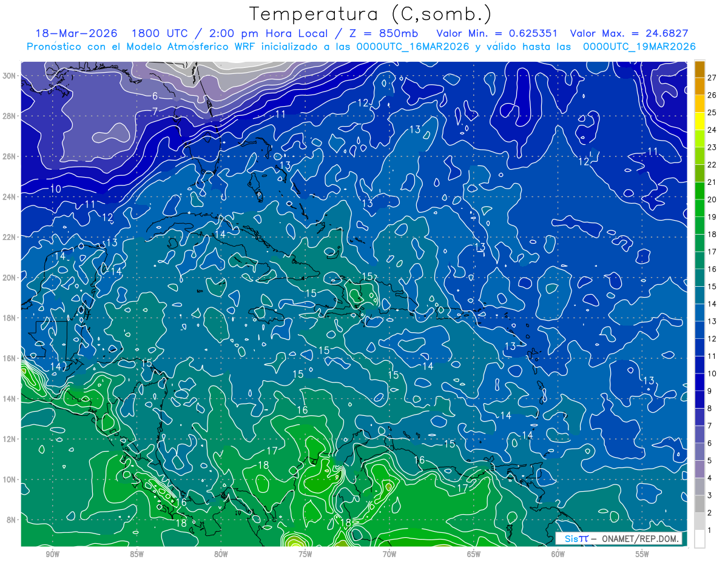Click latitude axis label "24N"
This screenshot has width=728, height=562.
point(10,196)
